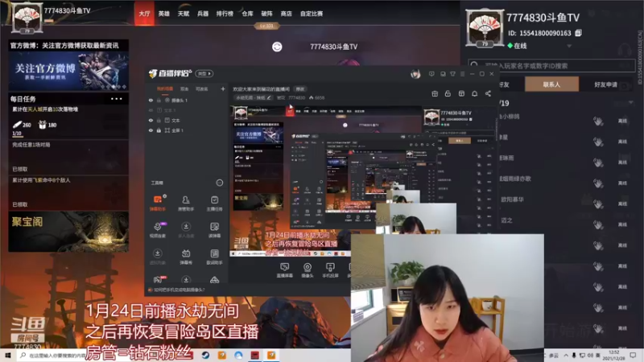
Task: Toggle the lock on 文本 source
Action: 159,120
